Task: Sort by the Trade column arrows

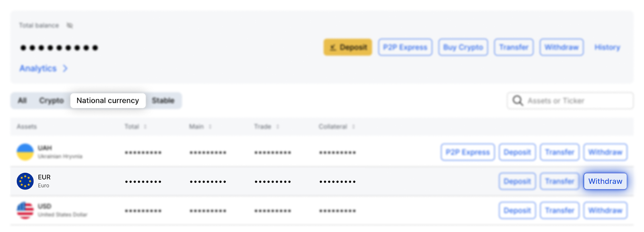Action: [x=278, y=127]
